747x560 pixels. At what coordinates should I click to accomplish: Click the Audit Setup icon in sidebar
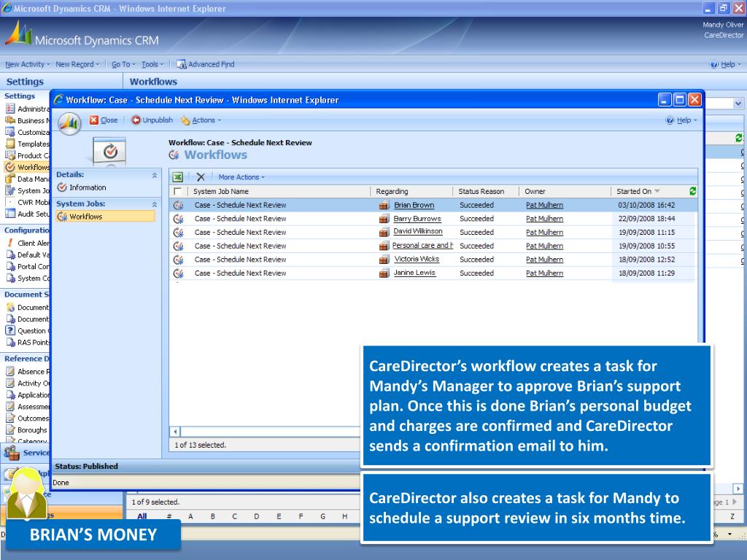coord(10,214)
